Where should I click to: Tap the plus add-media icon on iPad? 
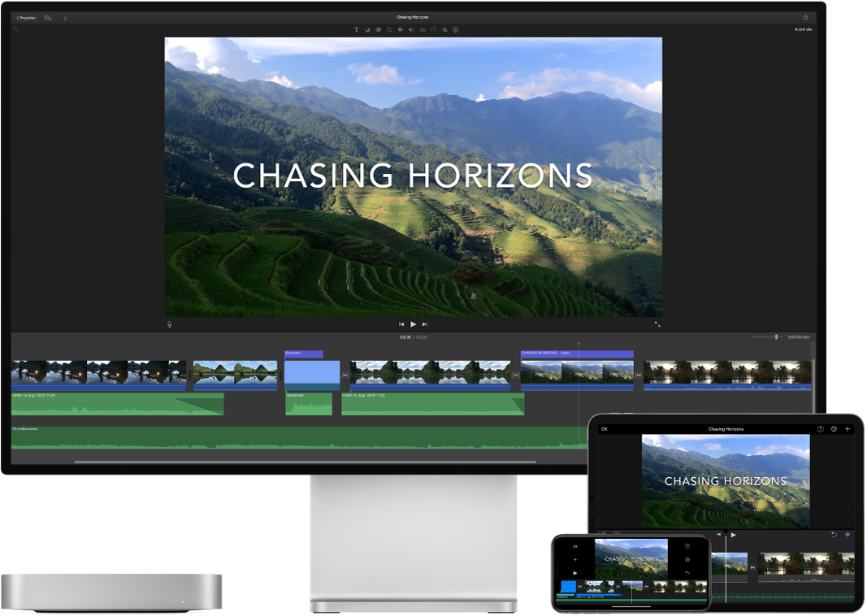point(847,429)
